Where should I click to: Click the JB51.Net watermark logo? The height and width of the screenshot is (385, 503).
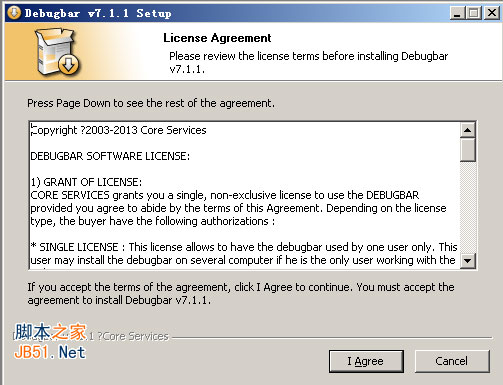coord(50,341)
